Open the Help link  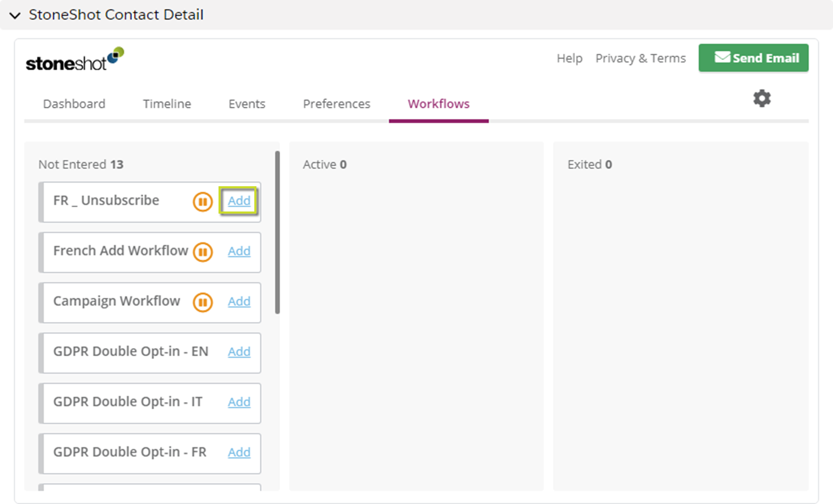[569, 58]
